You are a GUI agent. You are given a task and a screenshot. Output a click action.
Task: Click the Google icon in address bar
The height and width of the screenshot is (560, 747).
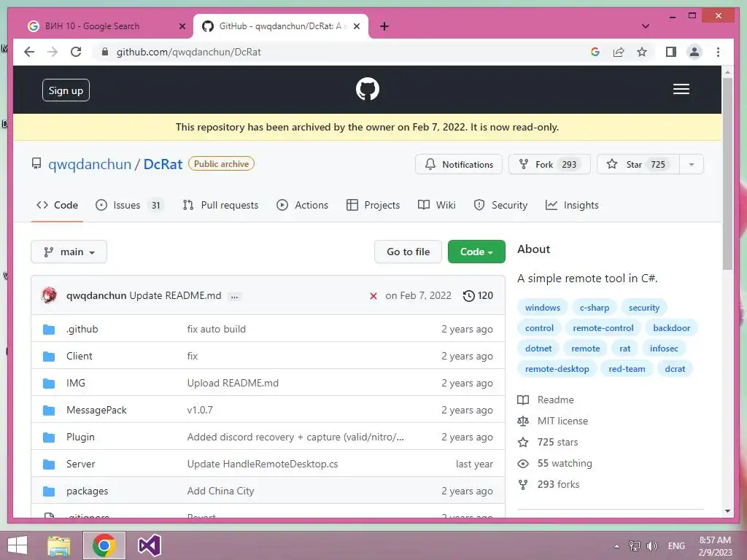(595, 52)
